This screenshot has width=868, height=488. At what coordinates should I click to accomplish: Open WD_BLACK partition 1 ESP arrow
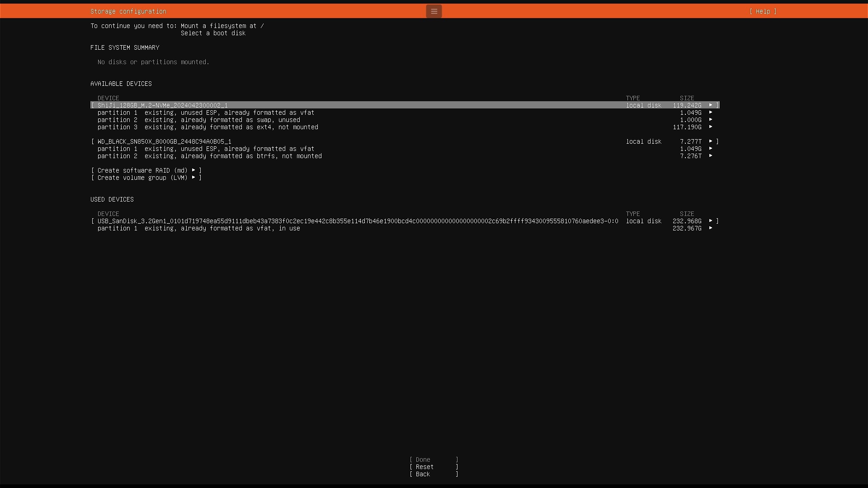coord(711,149)
